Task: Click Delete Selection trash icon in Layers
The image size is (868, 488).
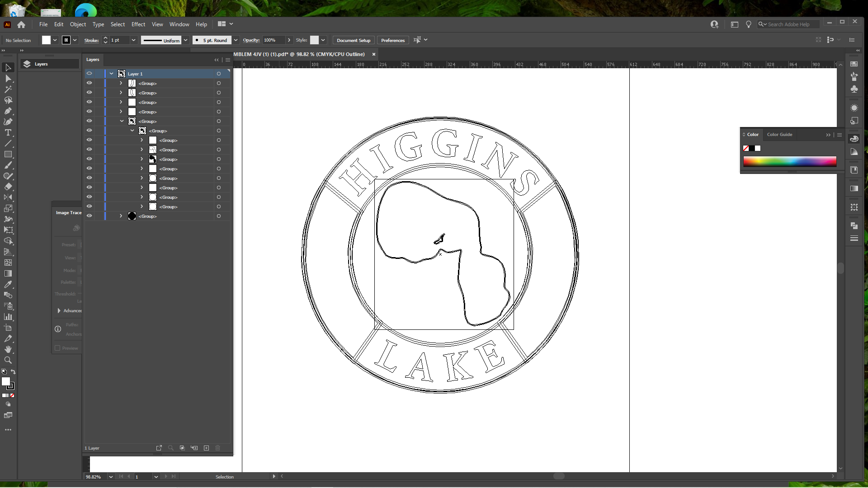Action: tap(217, 448)
